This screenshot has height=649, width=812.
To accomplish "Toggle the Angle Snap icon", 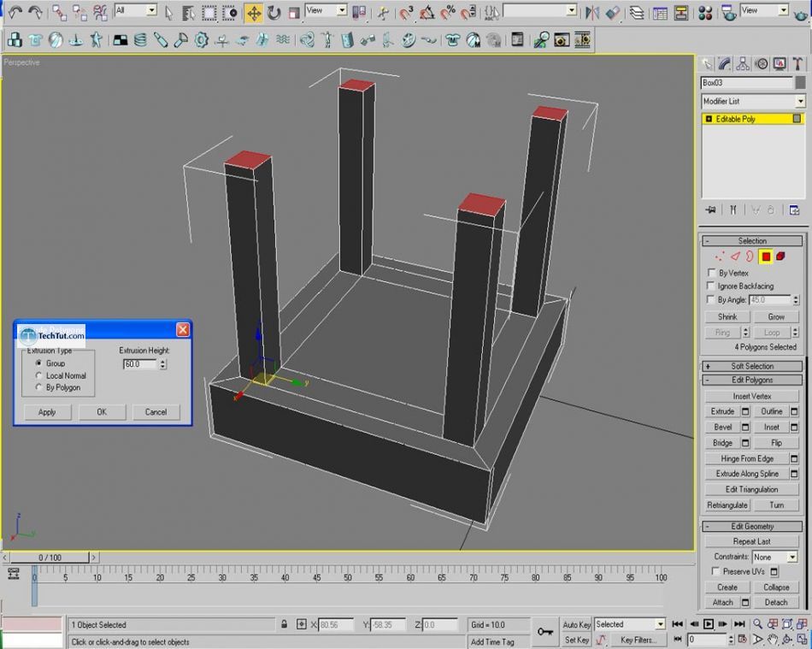I will tap(427, 13).
